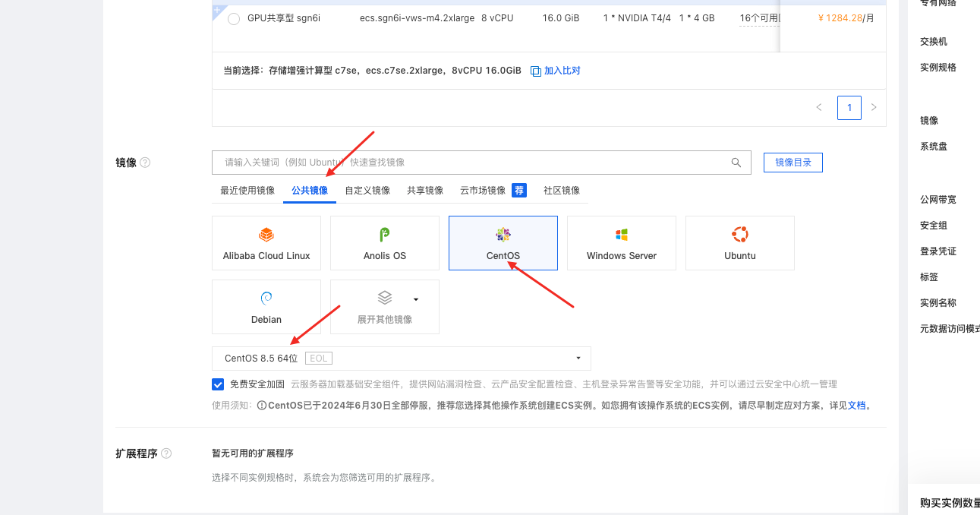Switch to 社区镜像 tab
Screen dimensions: 980x515
[562, 191]
